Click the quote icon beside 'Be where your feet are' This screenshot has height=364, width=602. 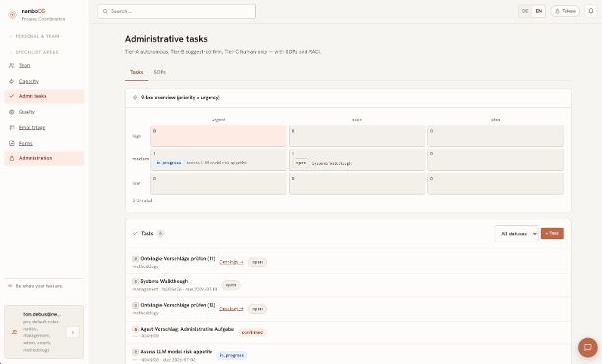click(10, 286)
